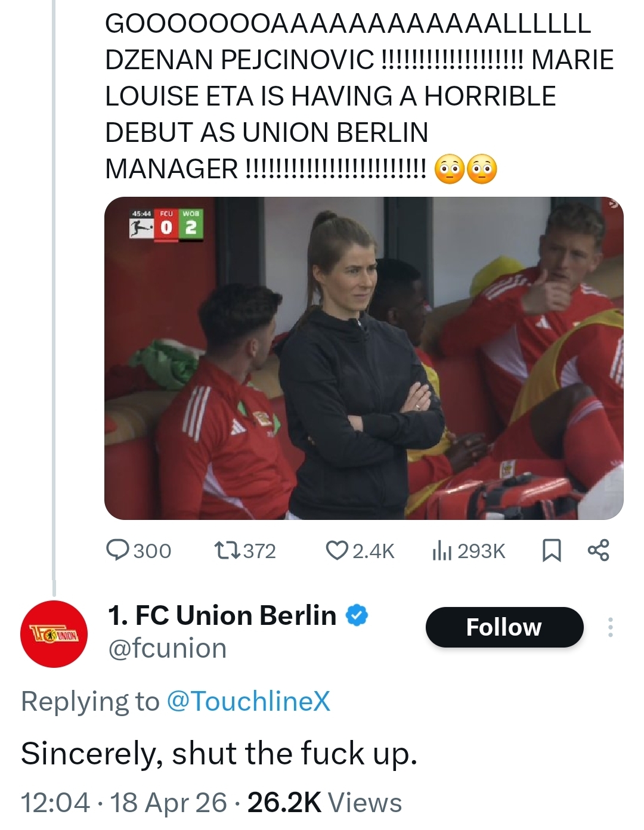Tap the 26.2K Views count
This screenshot has height=830, width=644.
pyautogui.click(x=324, y=803)
